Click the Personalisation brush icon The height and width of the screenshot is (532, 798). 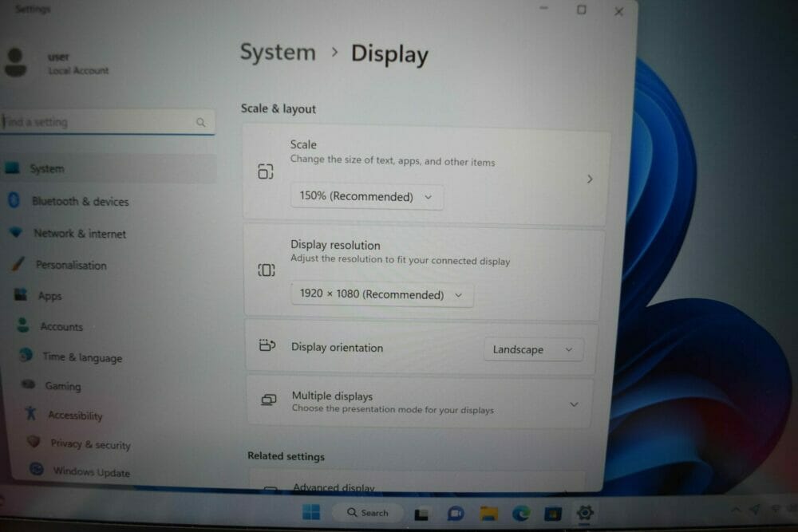(18, 263)
